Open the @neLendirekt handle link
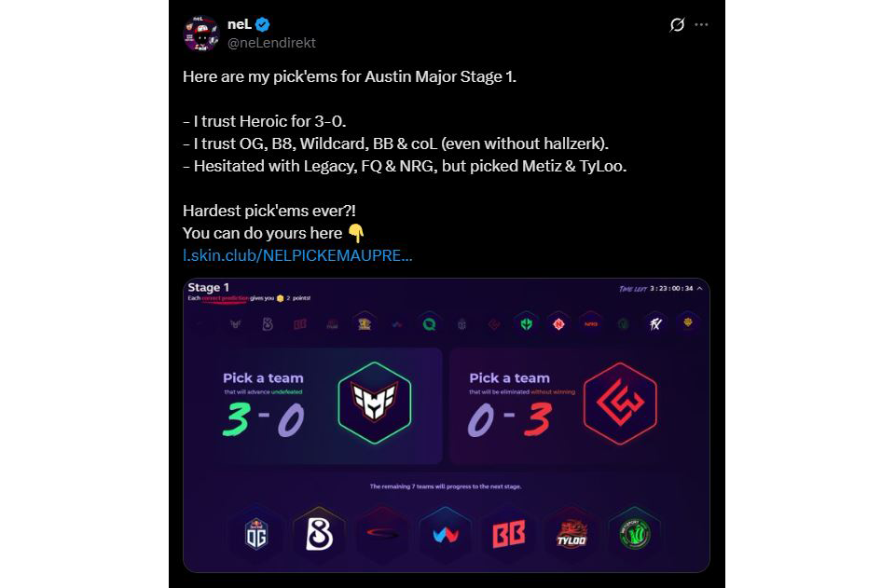The width and height of the screenshot is (895, 588). tap(271, 43)
